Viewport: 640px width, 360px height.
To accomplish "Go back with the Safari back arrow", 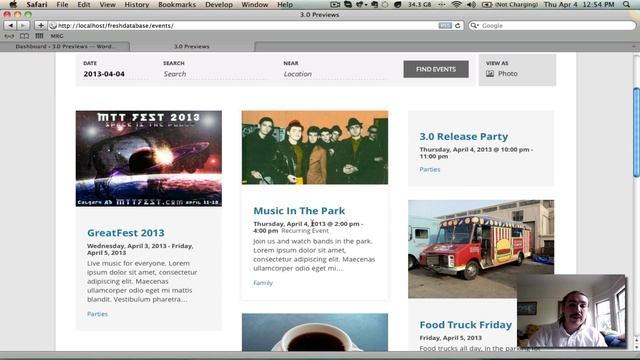I will pyautogui.click(x=10, y=25).
